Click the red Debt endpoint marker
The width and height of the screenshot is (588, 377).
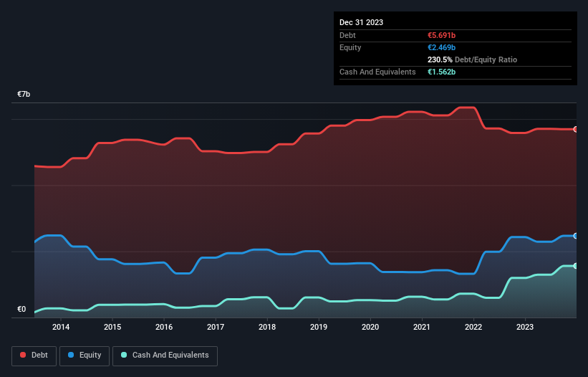[576, 129]
